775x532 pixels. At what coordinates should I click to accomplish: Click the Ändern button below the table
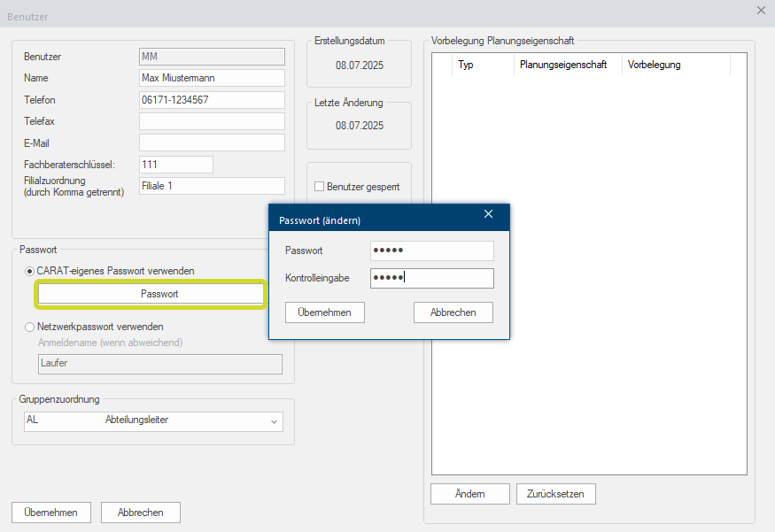[x=469, y=494]
